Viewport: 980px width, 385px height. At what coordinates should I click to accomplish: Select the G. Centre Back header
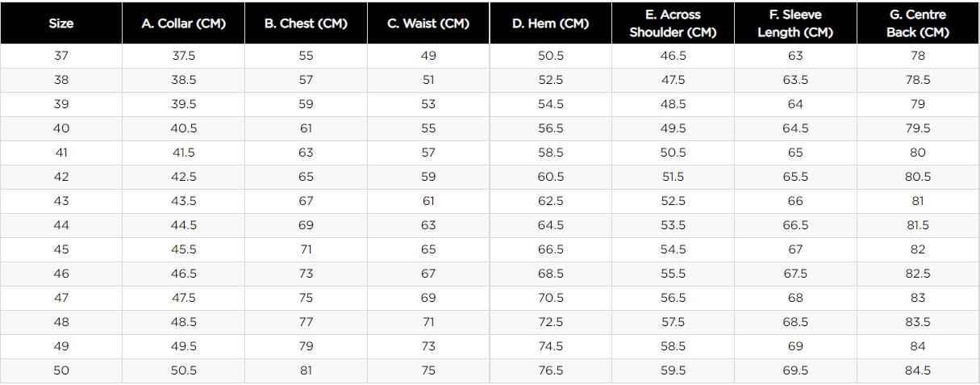click(918, 23)
